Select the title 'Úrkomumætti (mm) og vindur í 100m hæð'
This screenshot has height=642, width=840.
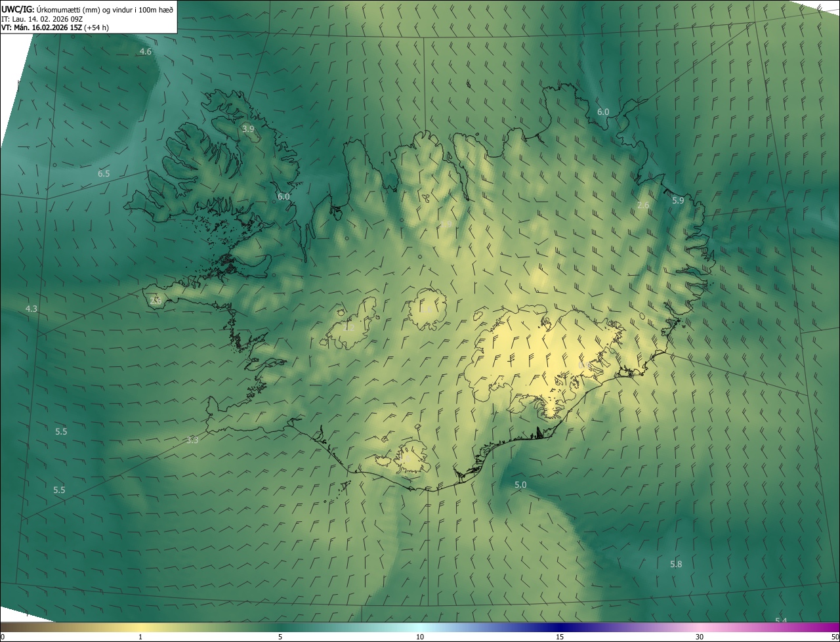pos(105,9)
